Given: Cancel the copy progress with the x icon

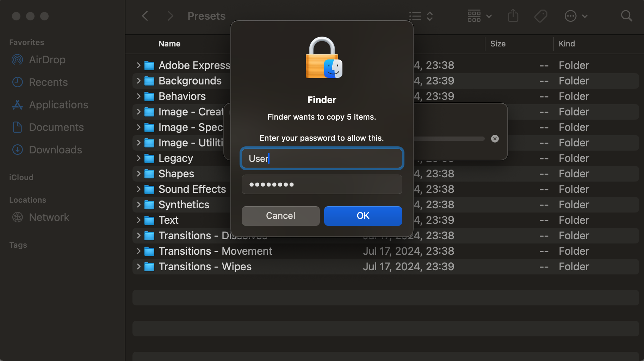Looking at the screenshot, I should tap(495, 139).
